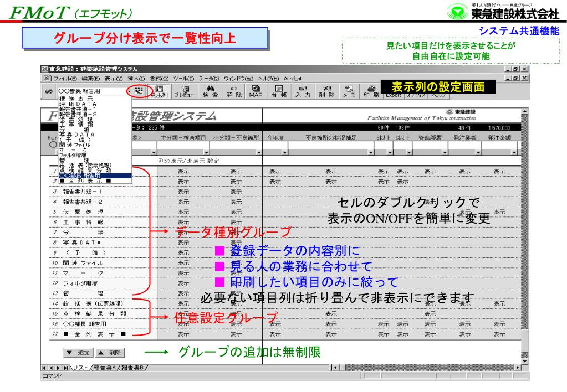The height and width of the screenshot is (392, 567).
Task: Go to next sheet with tab navigation arrow
Action: 58,368
